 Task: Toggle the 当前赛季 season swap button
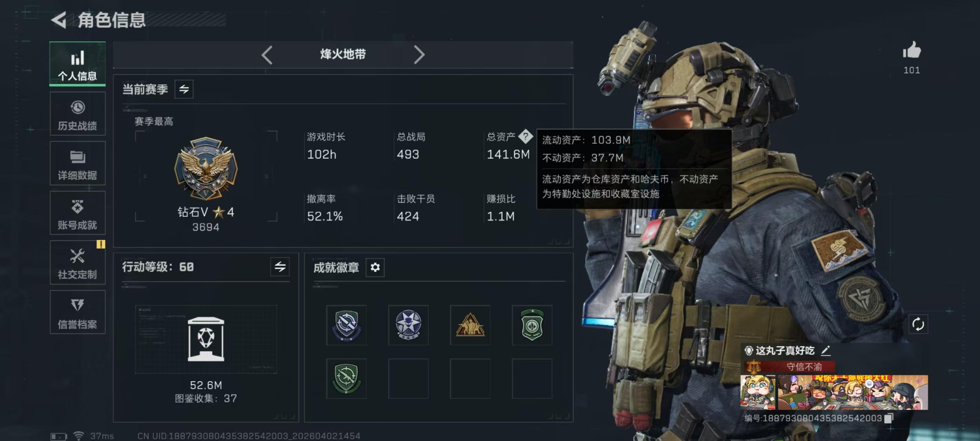click(184, 89)
